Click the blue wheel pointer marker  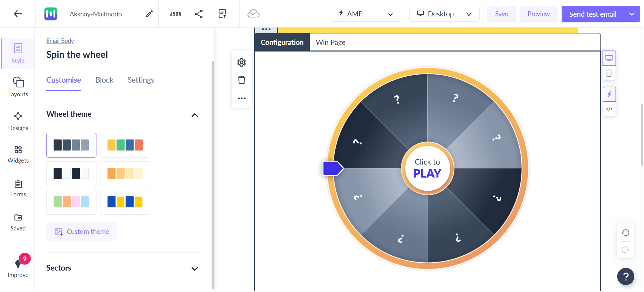click(333, 168)
